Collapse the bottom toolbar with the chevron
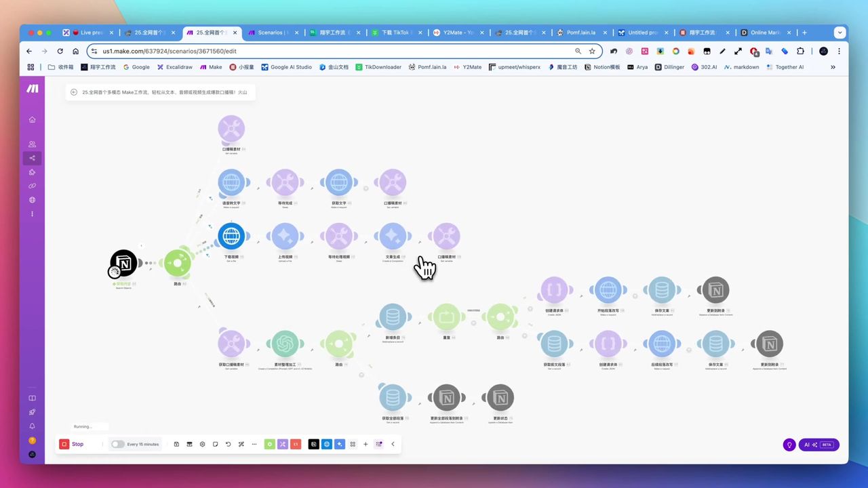 pos(393,444)
